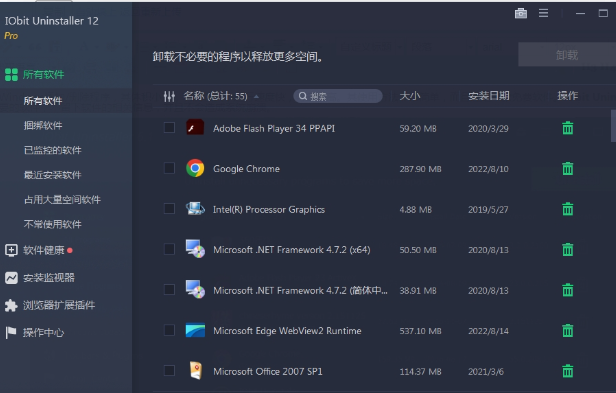Viewport: 616px width, 393px height.
Task: Open 不常使用软件 category
Action: 53,224
